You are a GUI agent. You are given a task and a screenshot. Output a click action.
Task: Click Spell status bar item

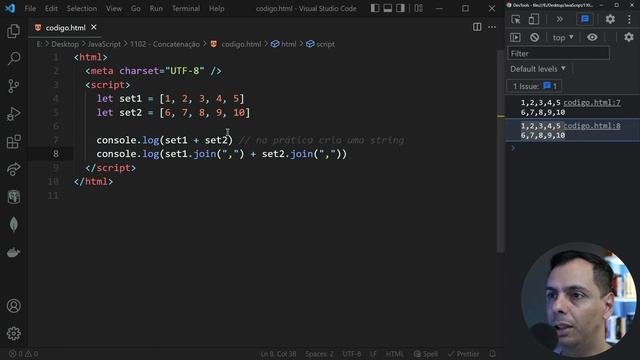click(426, 354)
